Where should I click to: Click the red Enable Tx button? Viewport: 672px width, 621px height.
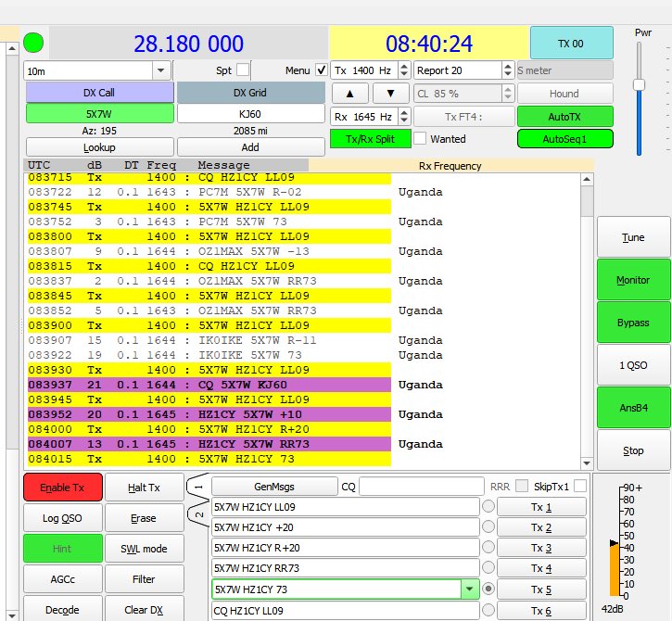tap(63, 488)
